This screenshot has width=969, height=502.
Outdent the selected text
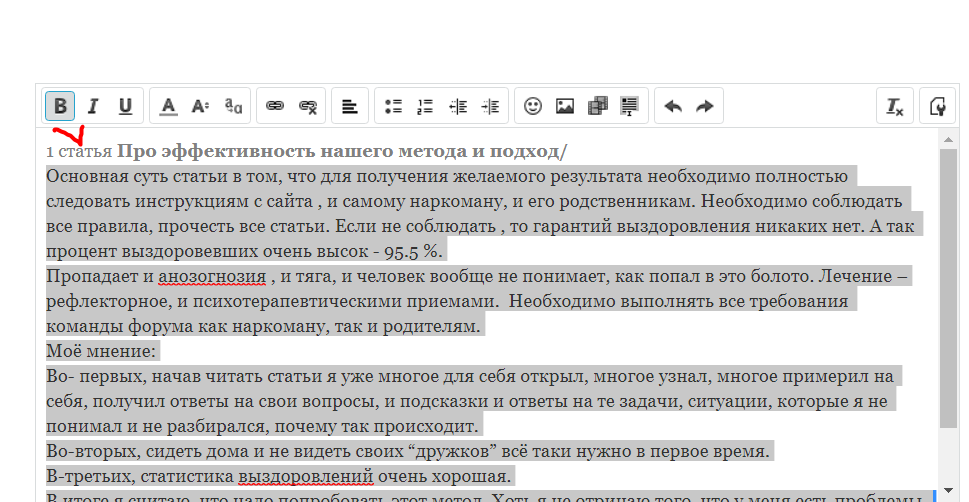[x=458, y=106]
